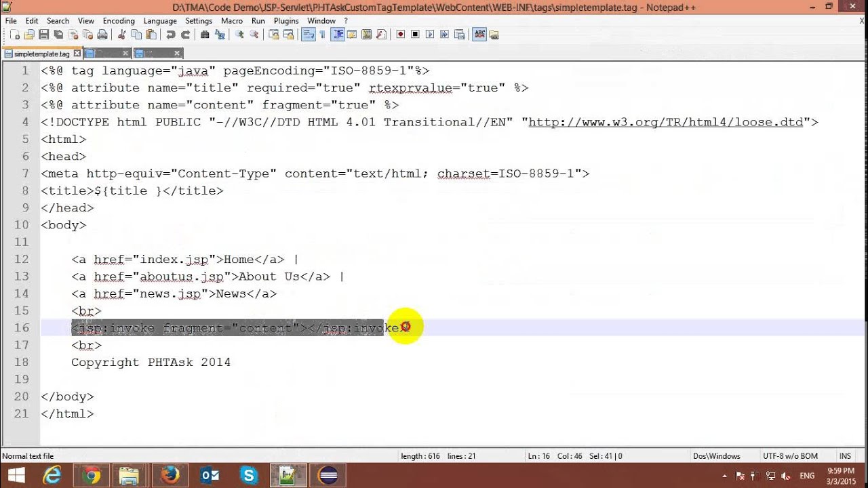This screenshot has width=868, height=488.
Task: Toggle word wrap in the toolbar
Action: click(309, 35)
